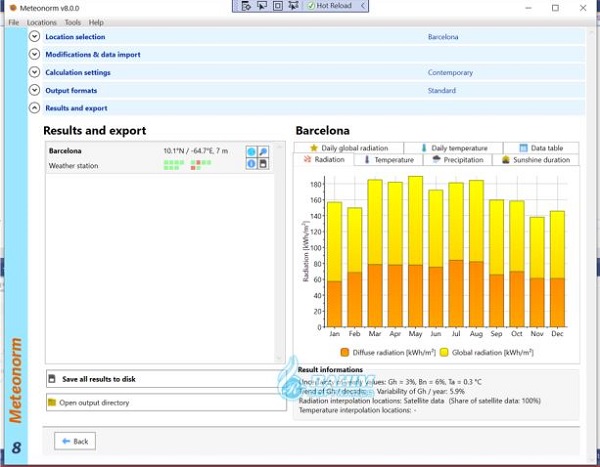Click the display layout adorners icon

(x=277, y=6)
